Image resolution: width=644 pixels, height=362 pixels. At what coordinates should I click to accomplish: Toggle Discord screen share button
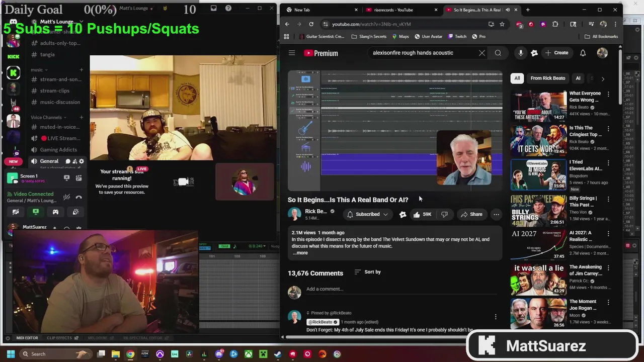click(x=36, y=212)
